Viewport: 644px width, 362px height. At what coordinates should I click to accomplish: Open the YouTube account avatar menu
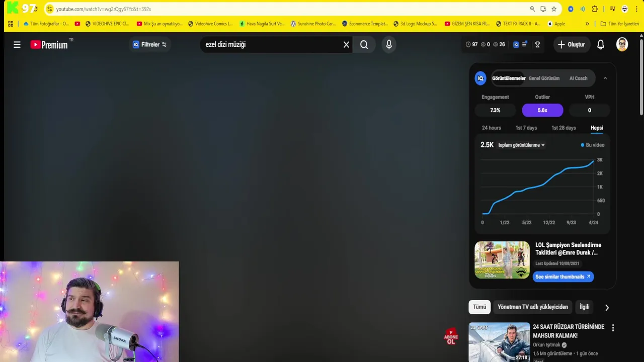coord(622,44)
